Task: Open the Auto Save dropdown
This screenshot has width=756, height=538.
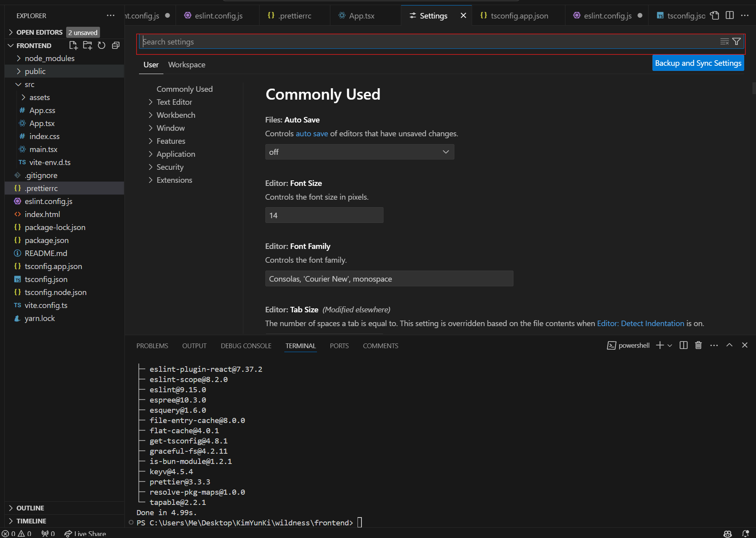Action: click(x=359, y=152)
